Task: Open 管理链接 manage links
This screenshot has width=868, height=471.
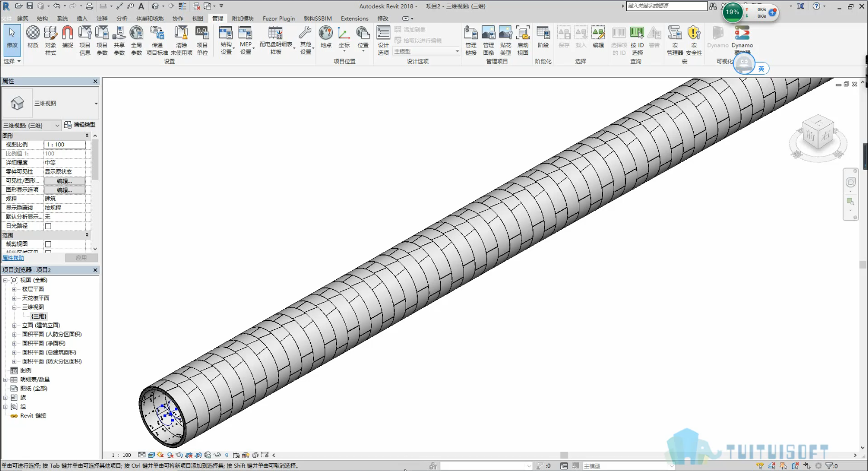Action: [471, 41]
